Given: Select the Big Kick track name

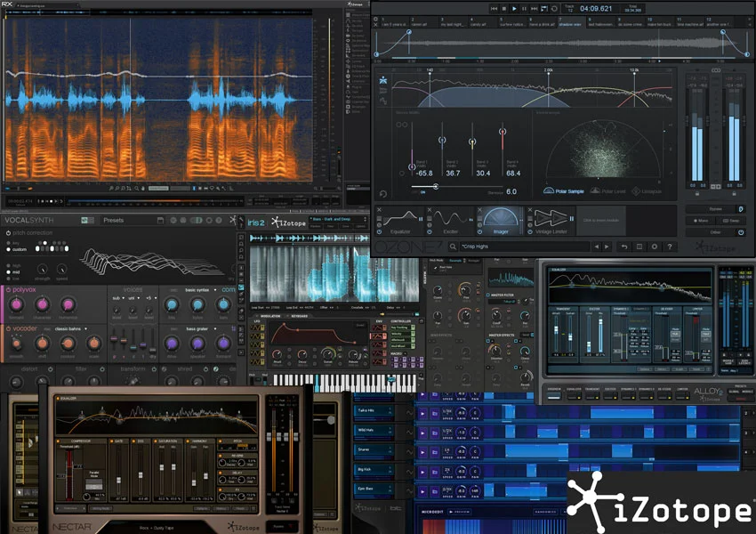Looking at the screenshot, I should (364, 469).
